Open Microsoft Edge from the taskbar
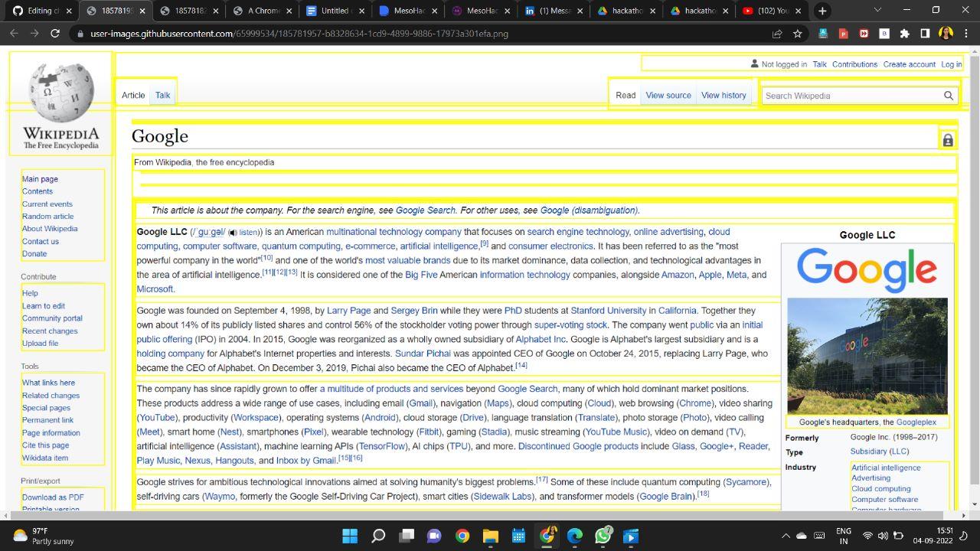Viewport: 980px width, 551px height. (575, 536)
